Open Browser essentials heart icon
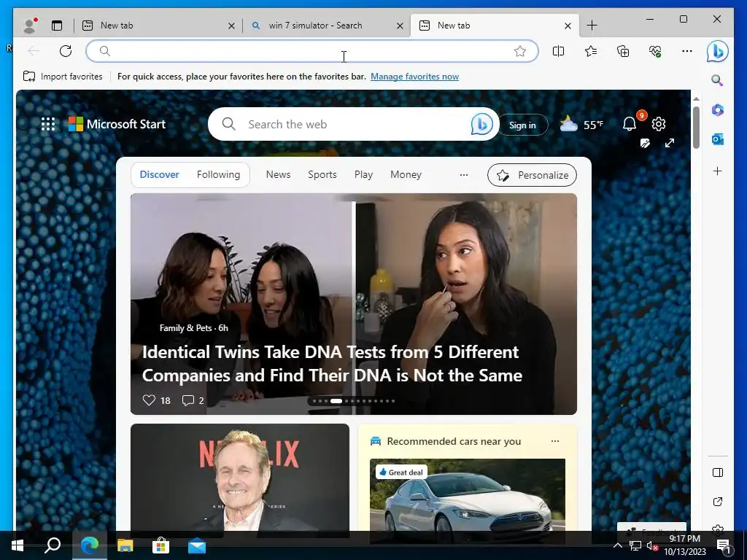Screen dimensions: 747x560 655,51
